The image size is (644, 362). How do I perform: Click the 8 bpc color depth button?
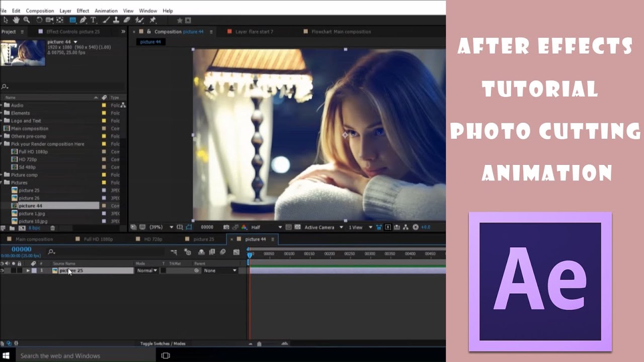point(34,228)
